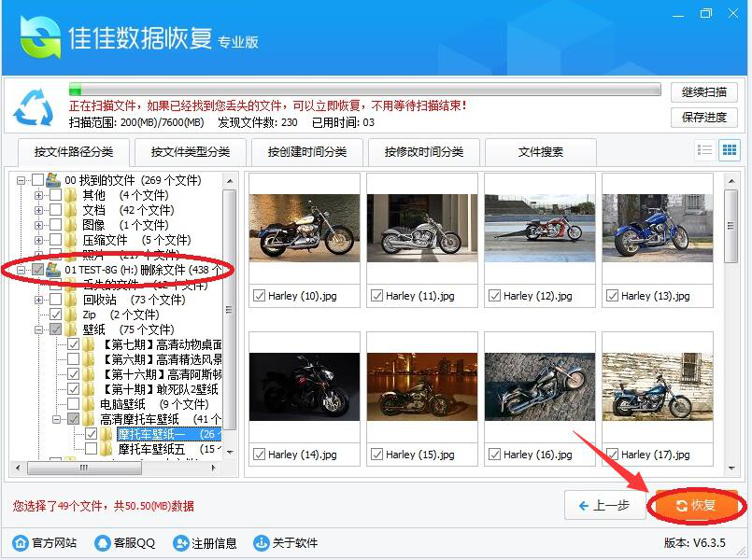The image size is (752, 560).
Task: Click the 继续扫描 button
Action: tap(703, 91)
